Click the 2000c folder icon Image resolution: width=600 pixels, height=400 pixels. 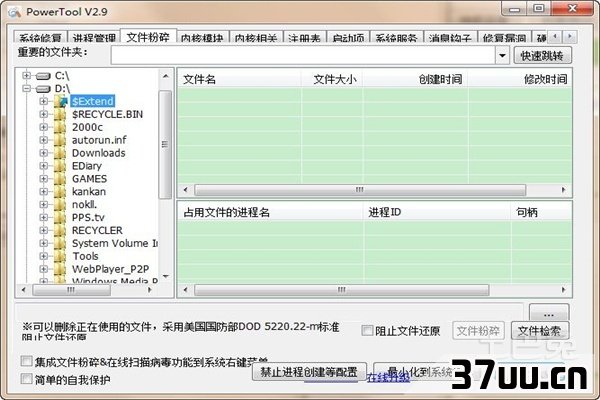coord(60,127)
